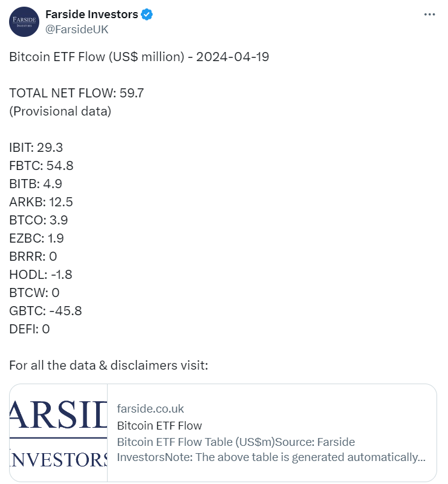Click the (Provisional data) text
Image resolution: width=448 pixels, height=484 pixels.
click(x=60, y=111)
